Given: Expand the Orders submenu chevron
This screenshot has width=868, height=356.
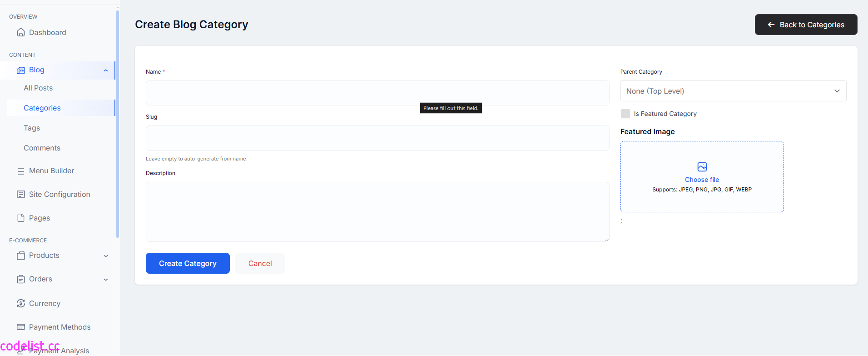Looking at the screenshot, I should (x=106, y=280).
